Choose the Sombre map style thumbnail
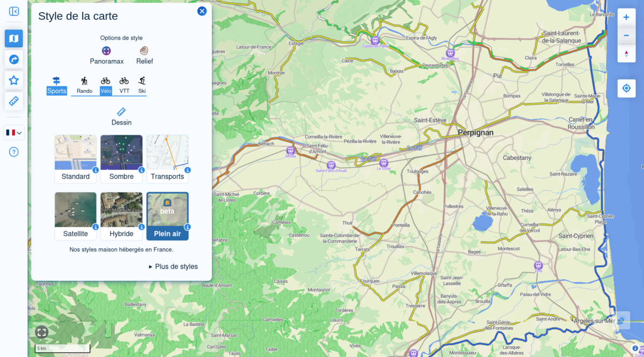Image resolution: width=644 pixels, height=357 pixels. pyautogui.click(x=121, y=158)
